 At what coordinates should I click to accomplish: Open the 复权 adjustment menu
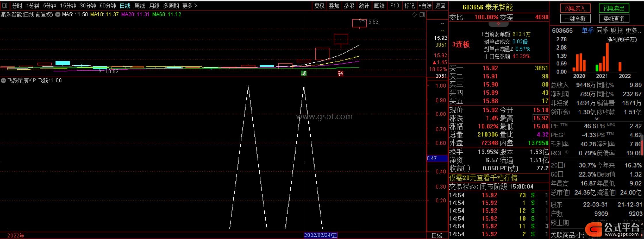(319, 6)
